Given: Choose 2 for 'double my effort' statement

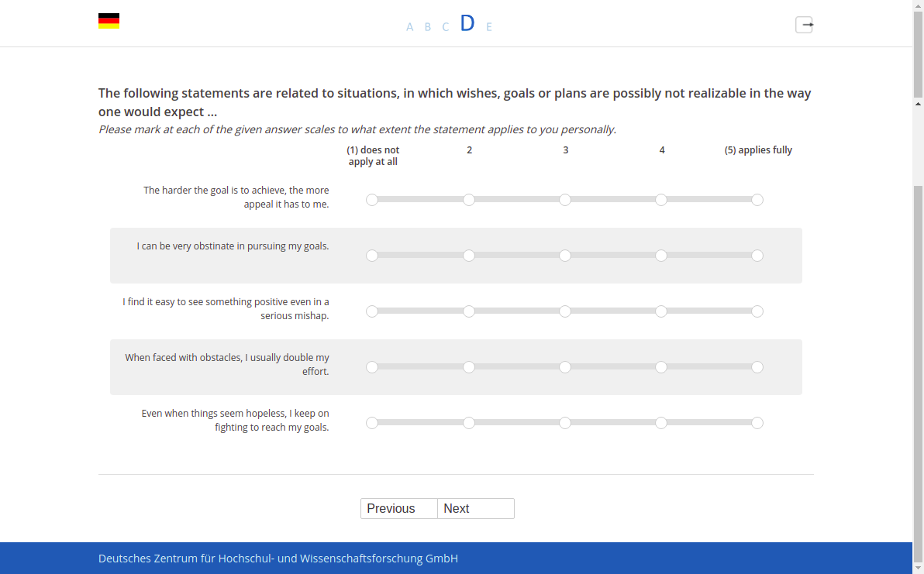Looking at the screenshot, I should click(468, 367).
